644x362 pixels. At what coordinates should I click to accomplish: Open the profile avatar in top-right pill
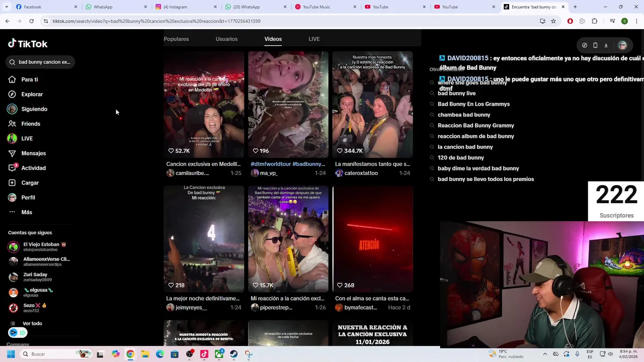click(622, 45)
